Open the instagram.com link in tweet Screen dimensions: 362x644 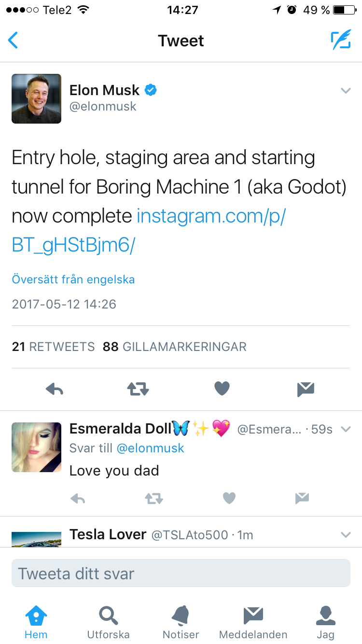(x=211, y=217)
